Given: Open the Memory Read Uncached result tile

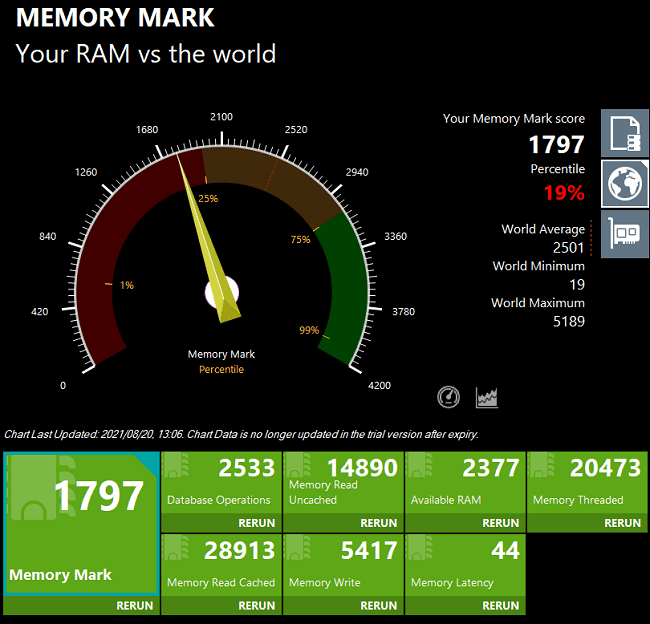Looking at the screenshot, I should [x=343, y=483].
